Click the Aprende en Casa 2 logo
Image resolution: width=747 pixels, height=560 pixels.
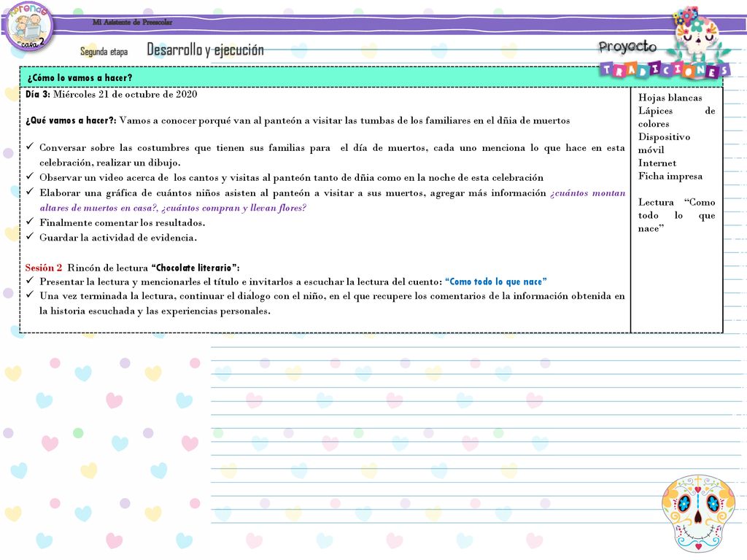pos(28,25)
